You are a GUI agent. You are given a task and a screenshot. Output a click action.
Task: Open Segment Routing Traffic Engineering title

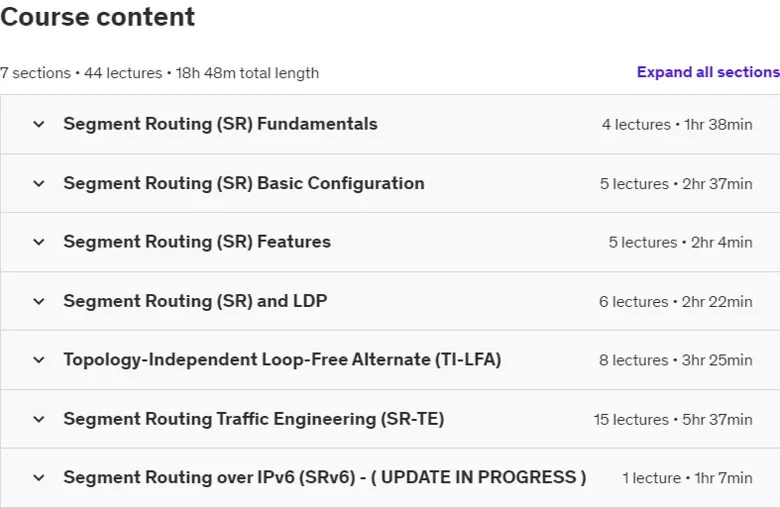click(254, 419)
